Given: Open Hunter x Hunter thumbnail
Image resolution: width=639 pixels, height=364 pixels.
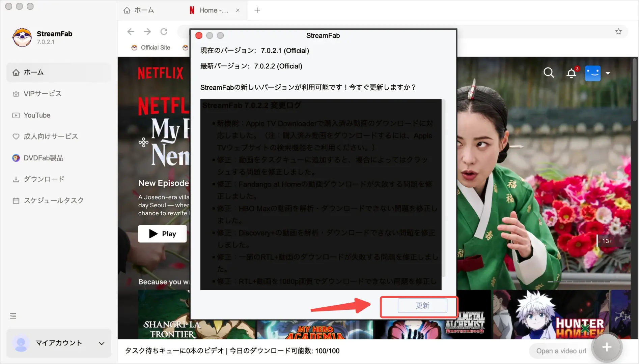Looking at the screenshot, I should 551,314.
